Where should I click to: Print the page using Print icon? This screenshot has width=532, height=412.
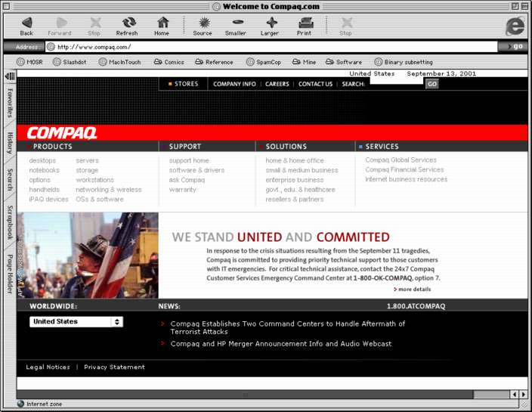[305, 23]
